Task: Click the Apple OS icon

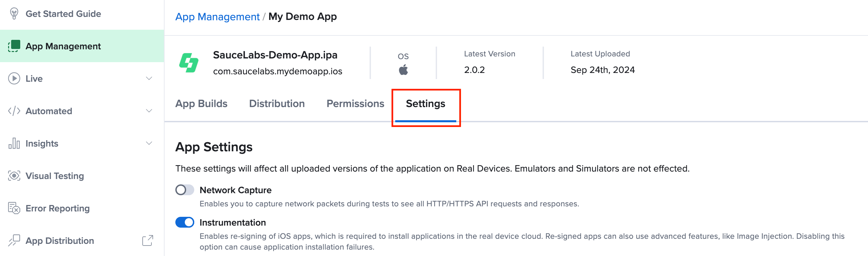Action: click(x=403, y=70)
